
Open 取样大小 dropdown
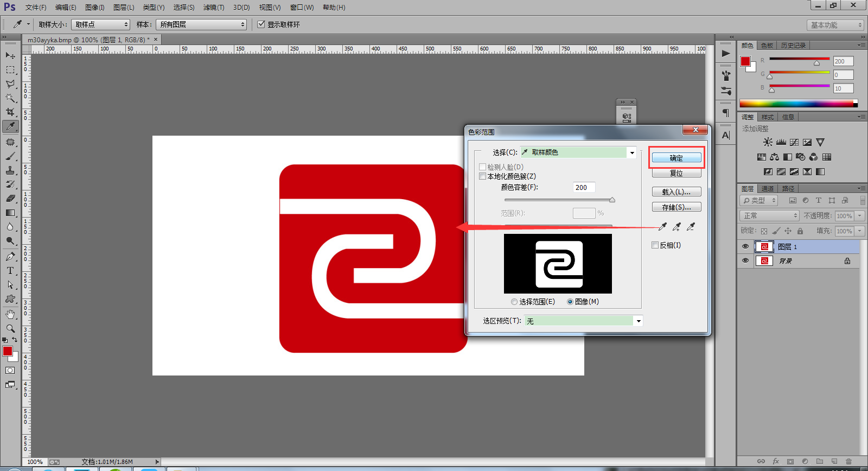[101, 24]
